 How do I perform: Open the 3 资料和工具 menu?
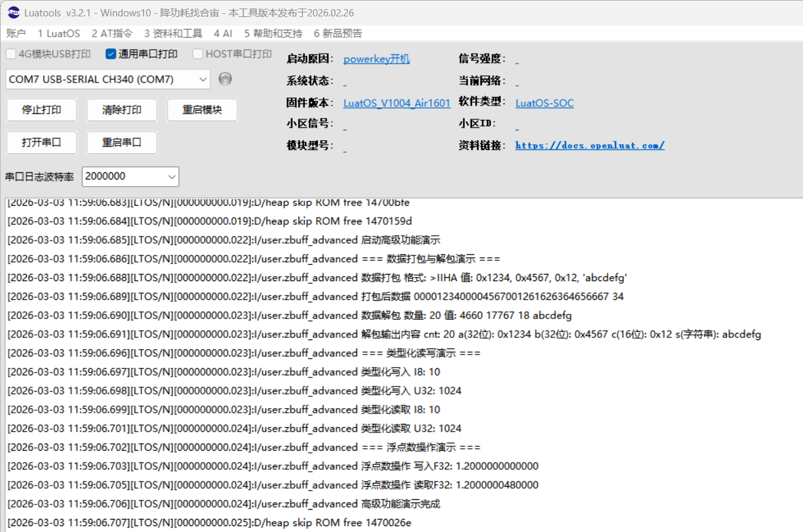[173, 33]
